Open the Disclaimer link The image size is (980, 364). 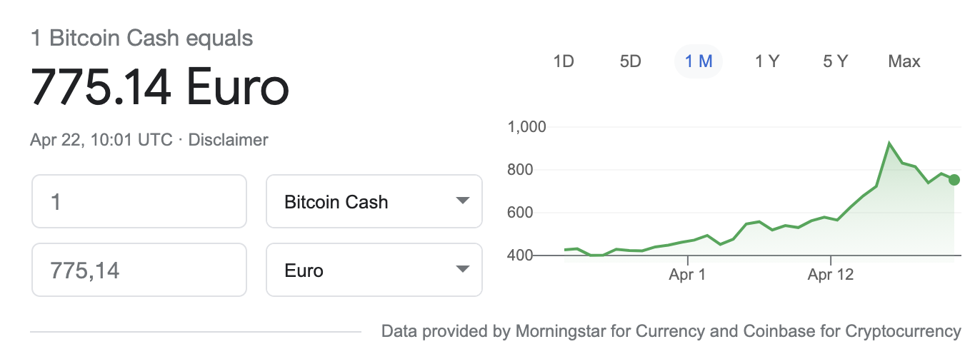point(228,140)
